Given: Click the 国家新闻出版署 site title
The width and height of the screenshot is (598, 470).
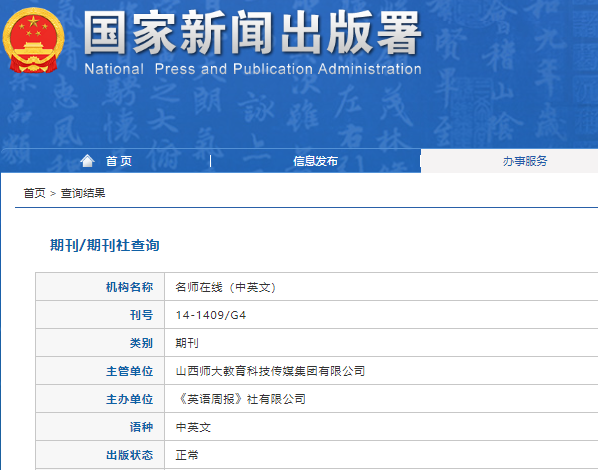Looking at the screenshot, I should pos(252,33).
